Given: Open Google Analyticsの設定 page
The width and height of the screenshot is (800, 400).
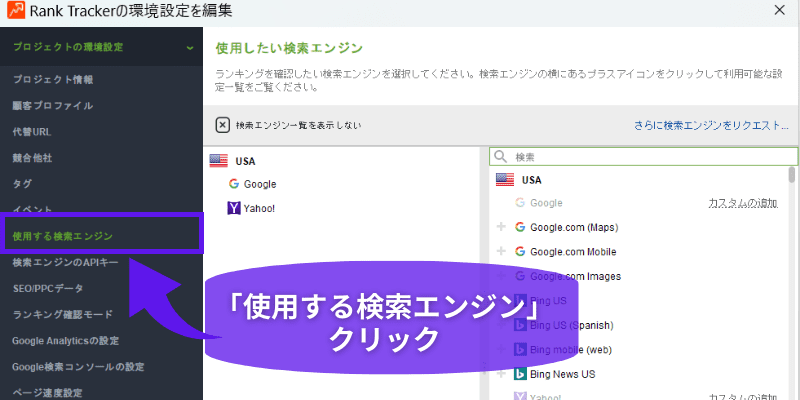Looking at the screenshot, I should 66,340.
